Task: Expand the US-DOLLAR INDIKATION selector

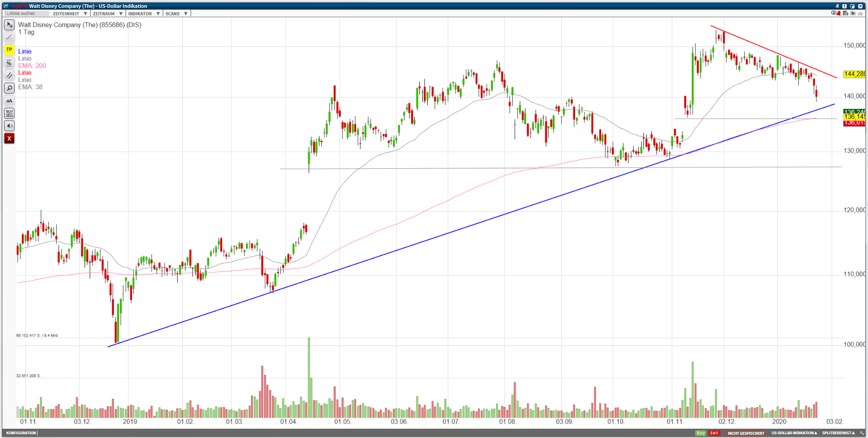Action: coord(794,433)
